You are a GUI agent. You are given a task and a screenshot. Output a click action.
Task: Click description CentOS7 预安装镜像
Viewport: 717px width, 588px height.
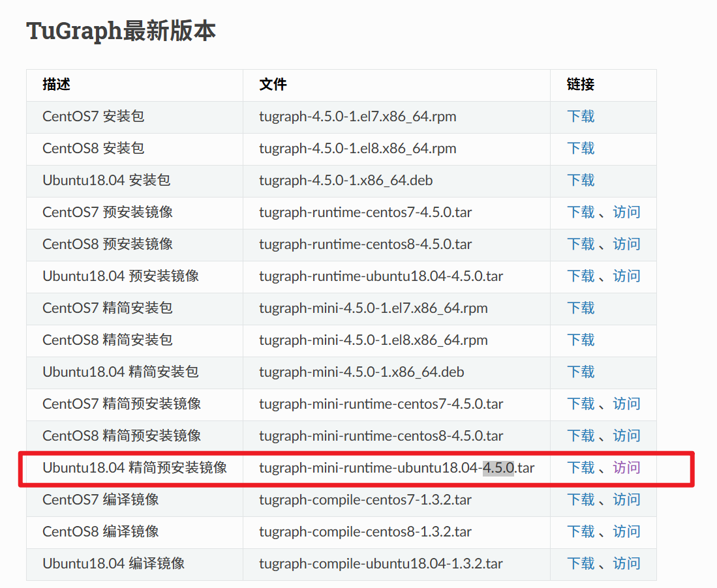point(108,213)
